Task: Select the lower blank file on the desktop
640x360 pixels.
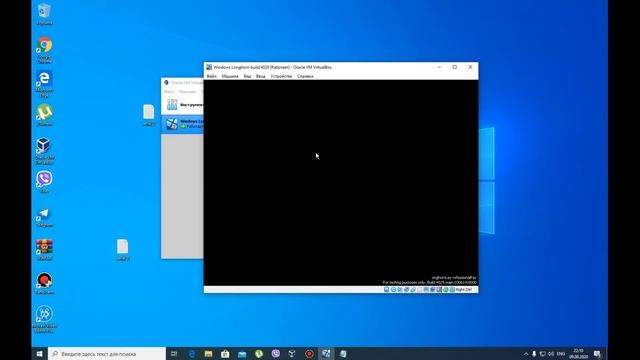Action: [x=122, y=249]
